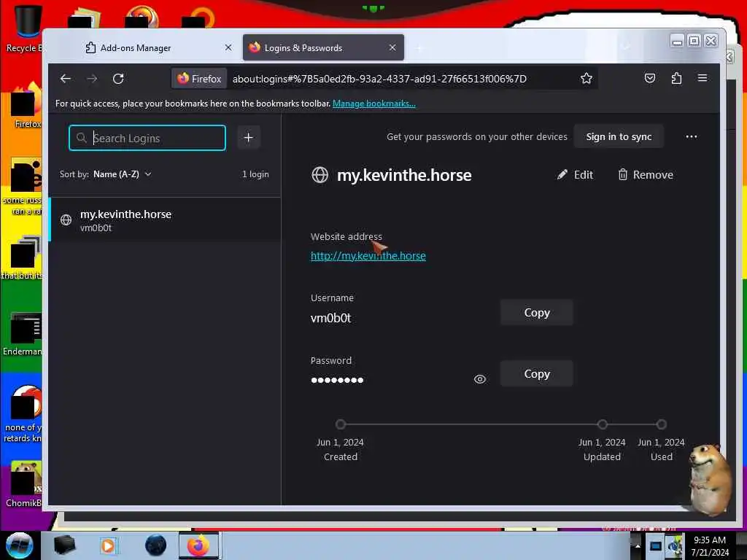Focus the Search Logins field
This screenshot has width=747, height=560.
point(147,138)
